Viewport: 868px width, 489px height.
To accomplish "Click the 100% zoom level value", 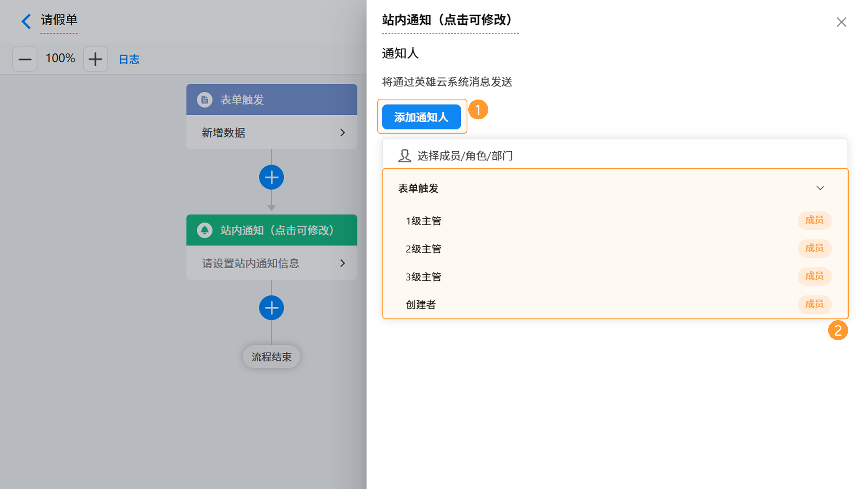I will coord(60,58).
